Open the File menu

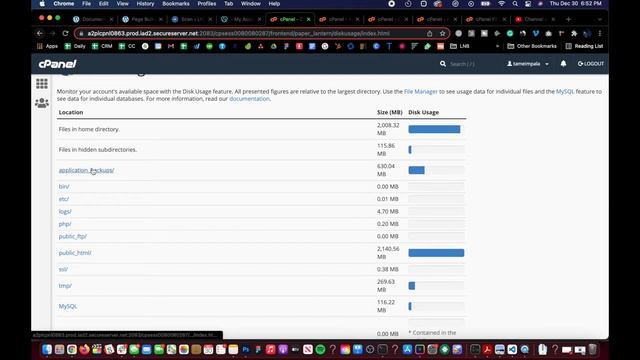87,4
